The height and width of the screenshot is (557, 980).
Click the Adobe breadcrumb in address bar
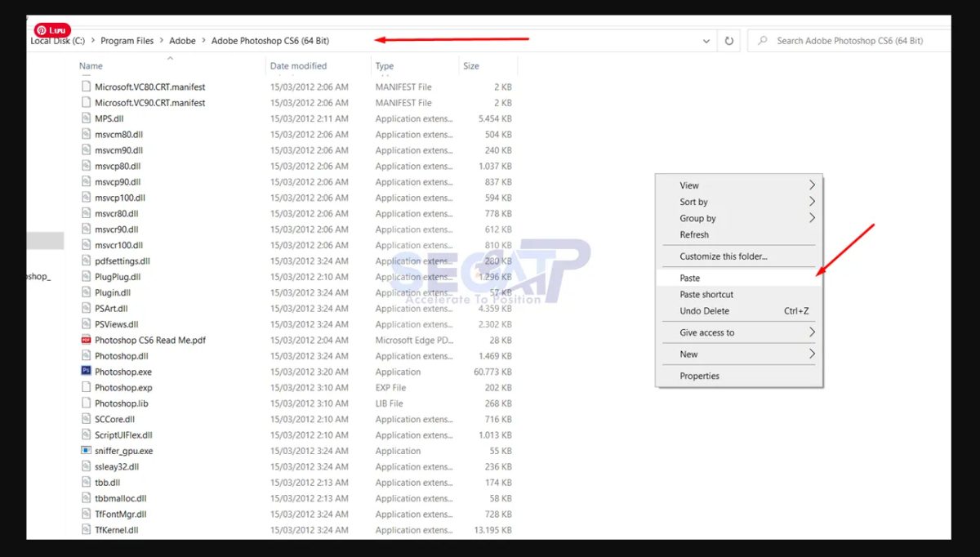pyautogui.click(x=182, y=41)
